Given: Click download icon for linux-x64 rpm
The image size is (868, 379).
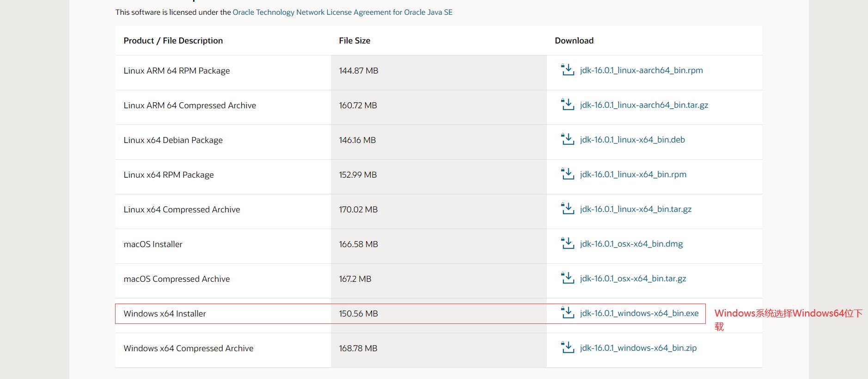Looking at the screenshot, I should 567,174.
